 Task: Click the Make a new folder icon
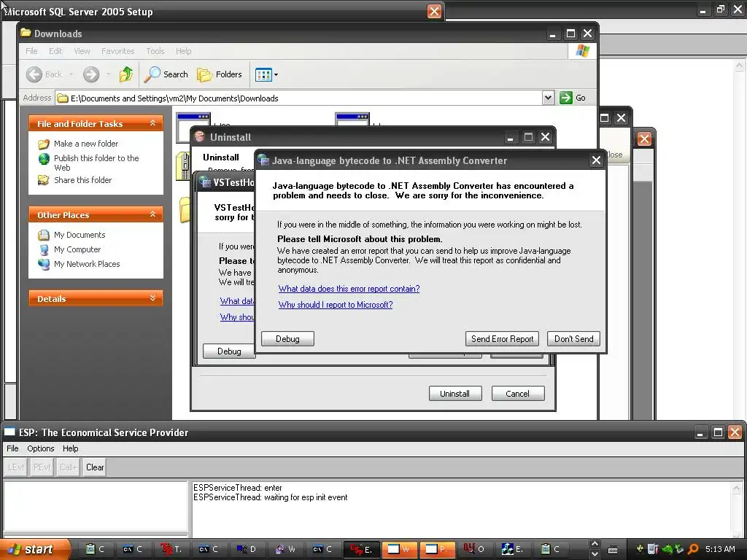[44, 144]
